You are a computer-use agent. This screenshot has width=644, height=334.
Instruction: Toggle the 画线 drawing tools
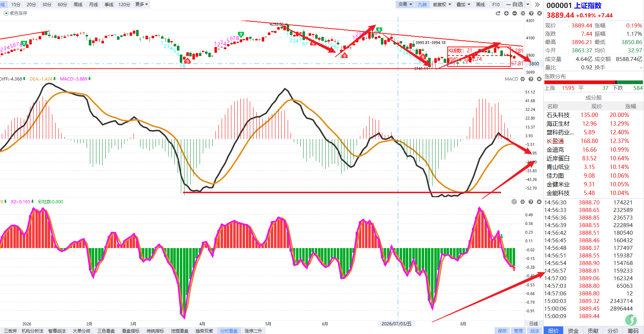480,4
